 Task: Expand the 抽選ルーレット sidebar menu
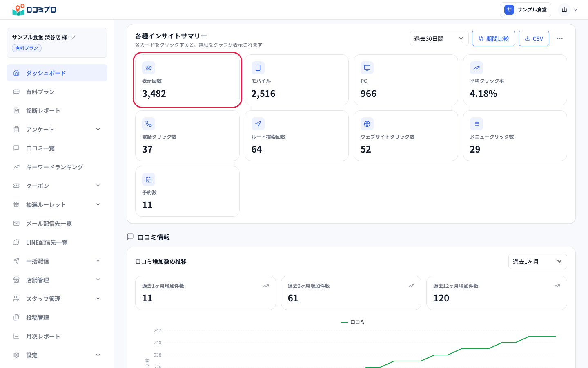[57, 204]
